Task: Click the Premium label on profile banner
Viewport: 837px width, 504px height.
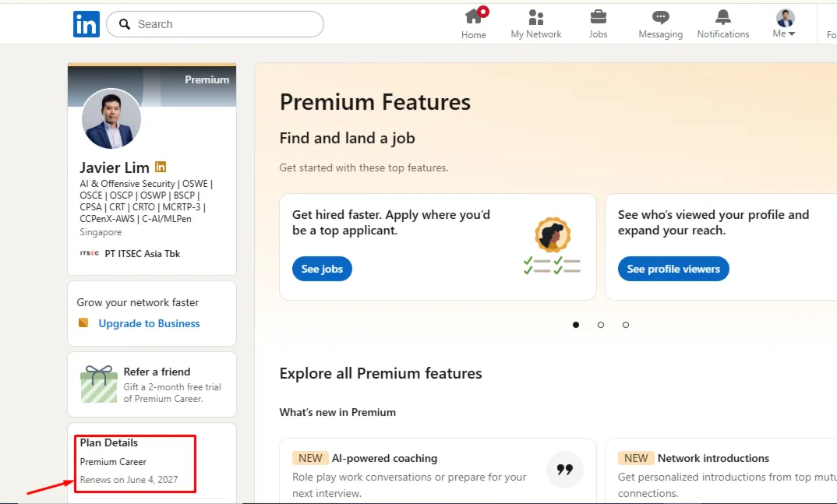Action: (207, 79)
